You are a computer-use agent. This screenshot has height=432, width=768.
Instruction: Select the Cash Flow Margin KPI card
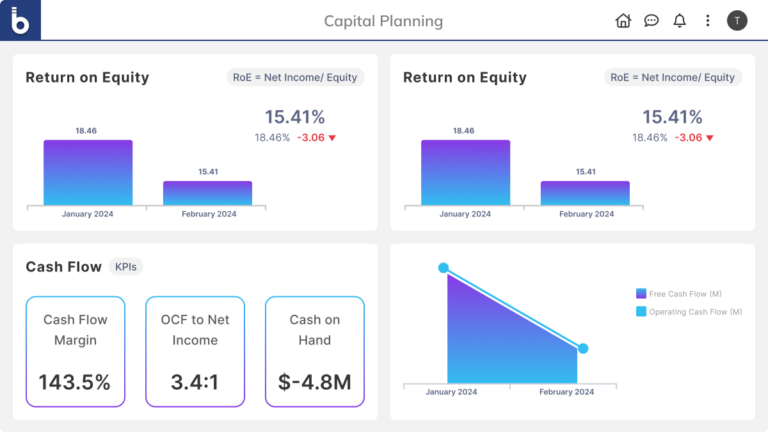75,351
